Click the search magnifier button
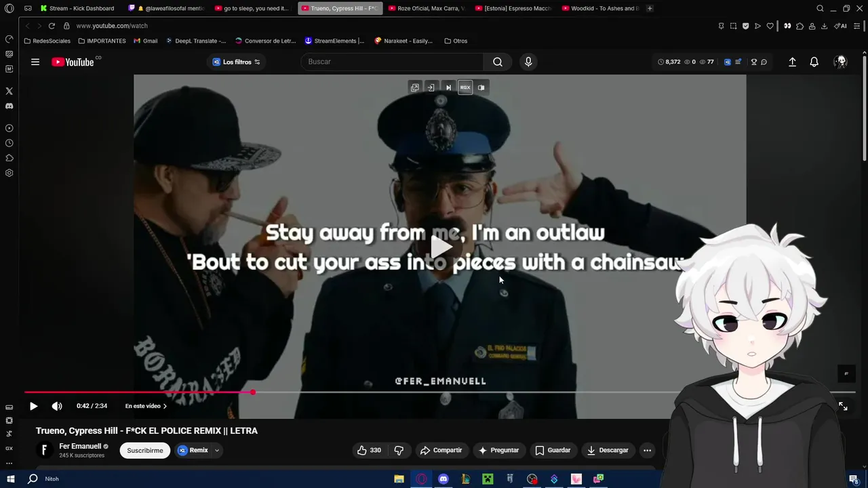This screenshot has width=868, height=488. point(498,62)
